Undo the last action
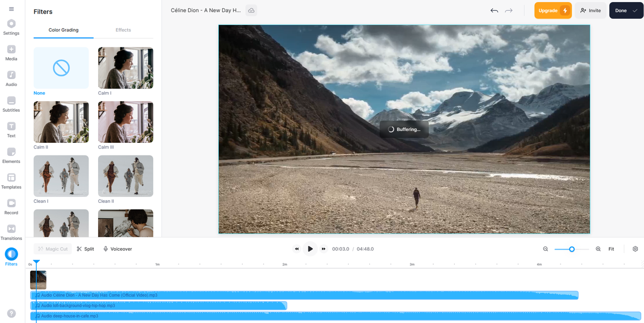 tap(494, 11)
